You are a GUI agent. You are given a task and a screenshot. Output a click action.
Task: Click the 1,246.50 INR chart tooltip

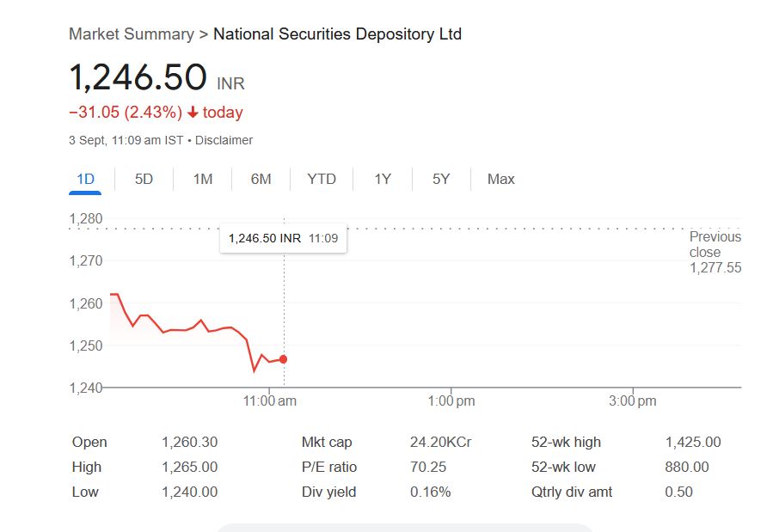283,238
